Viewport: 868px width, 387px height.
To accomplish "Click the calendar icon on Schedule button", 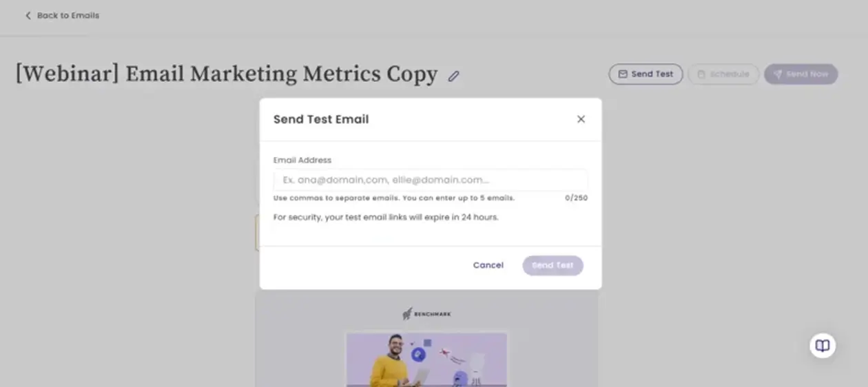I will pyautogui.click(x=701, y=74).
